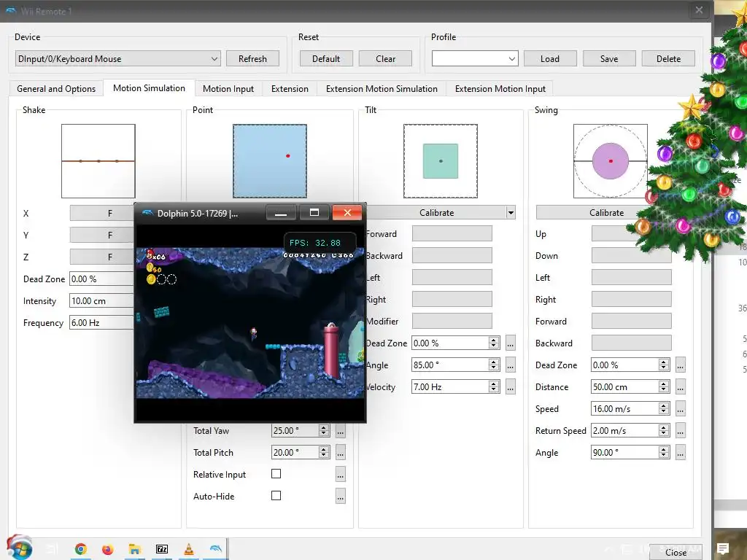
Task: Click Tilt Velocity advanced settings button
Action: tap(510, 386)
